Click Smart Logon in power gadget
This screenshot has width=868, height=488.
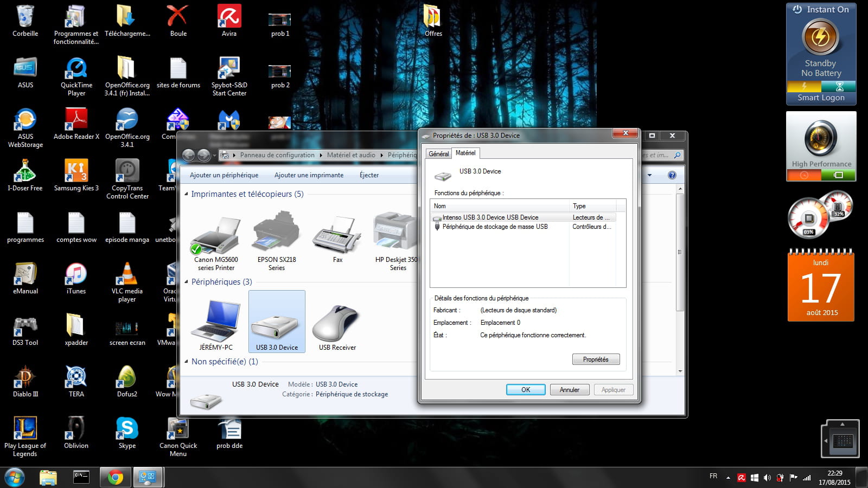[x=821, y=98]
